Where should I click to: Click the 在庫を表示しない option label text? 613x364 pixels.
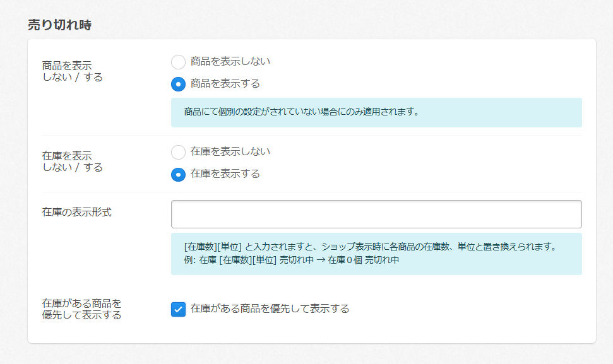230,152
